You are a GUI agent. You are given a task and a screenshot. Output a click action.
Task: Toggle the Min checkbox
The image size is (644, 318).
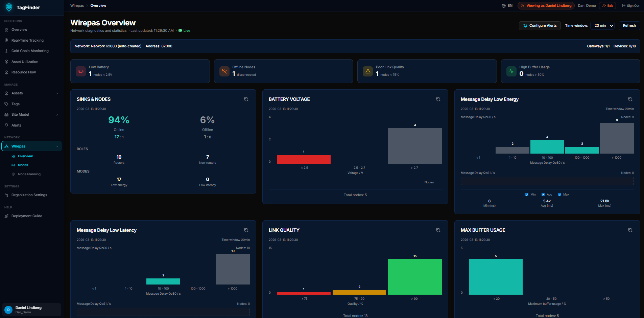(x=527, y=195)
